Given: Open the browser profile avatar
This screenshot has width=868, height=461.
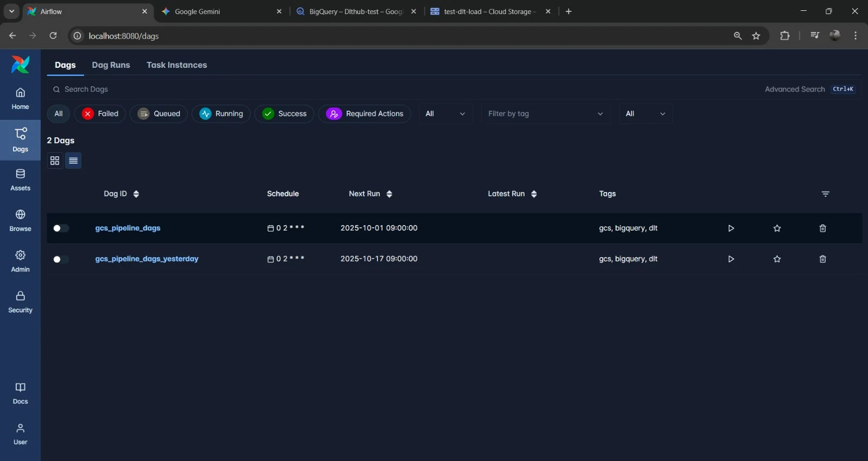Looking at the screenshot, I should click(x=835, y=36).
